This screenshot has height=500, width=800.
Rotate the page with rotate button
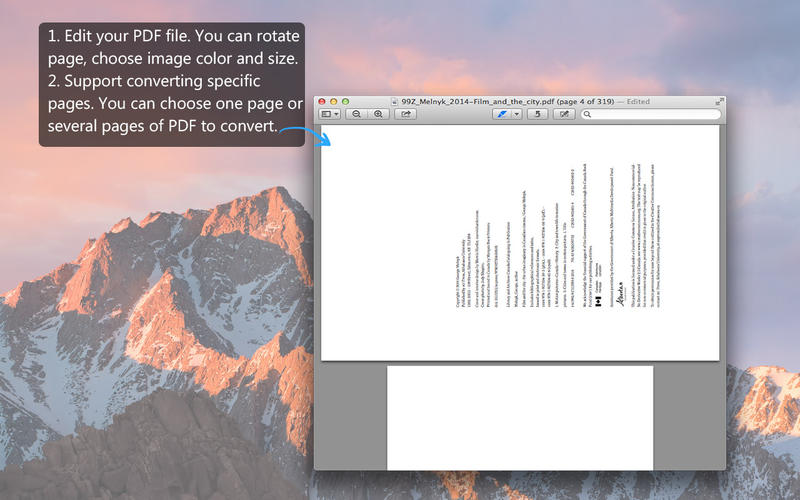[537, 114]
